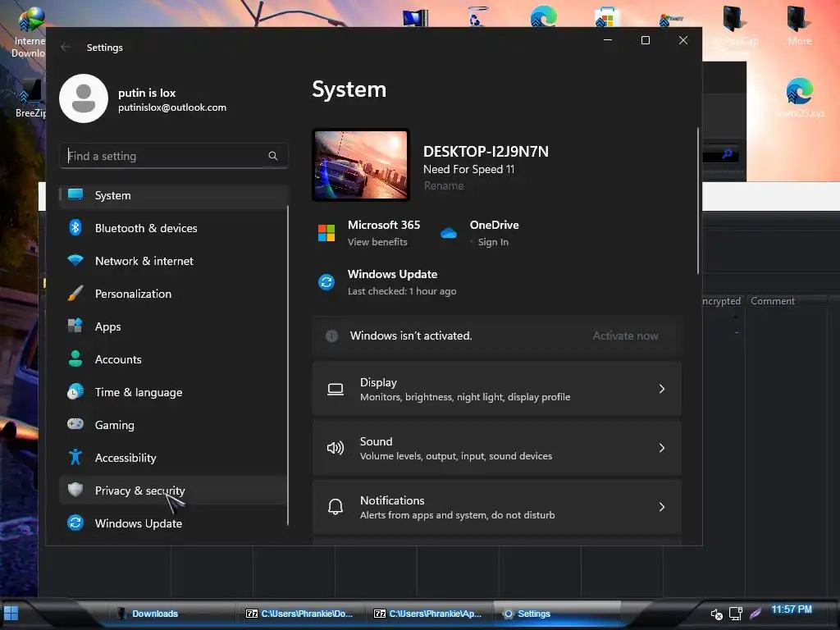Switch to C:\Users\Phrankie\Ap... 7-Zip taskbar window
The width and height of the screenshot is (840, 630).
[427, 614]
